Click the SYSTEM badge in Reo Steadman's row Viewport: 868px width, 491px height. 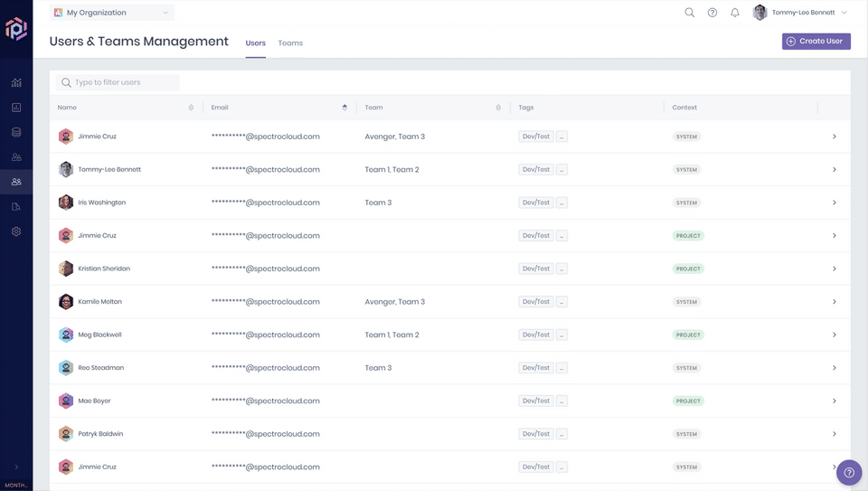686,368
